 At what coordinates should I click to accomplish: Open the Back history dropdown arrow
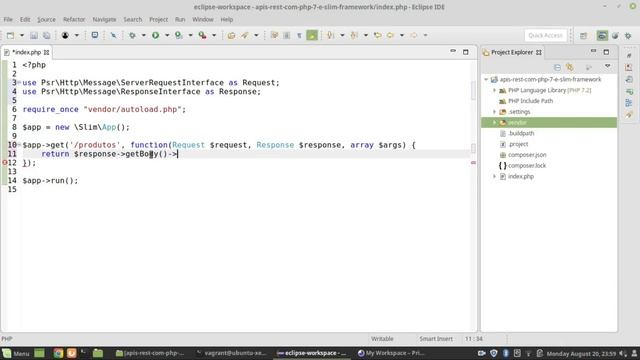tap(402, 36)
